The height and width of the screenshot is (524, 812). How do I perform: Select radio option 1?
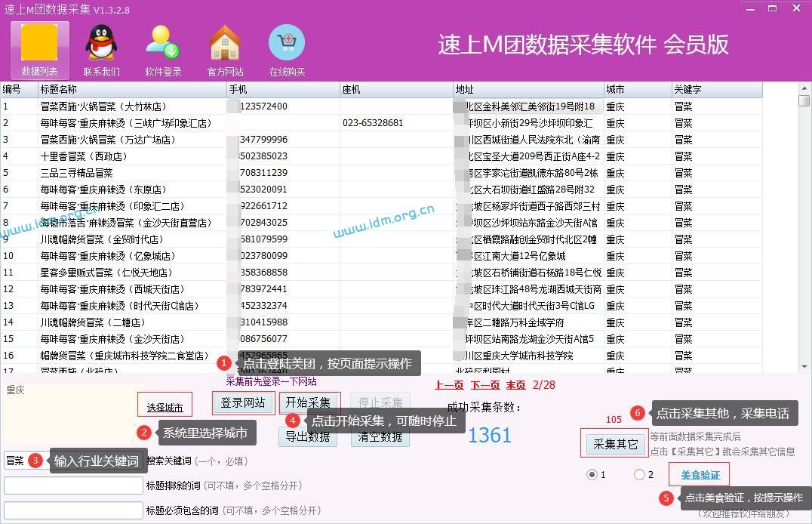click(592, 474)
